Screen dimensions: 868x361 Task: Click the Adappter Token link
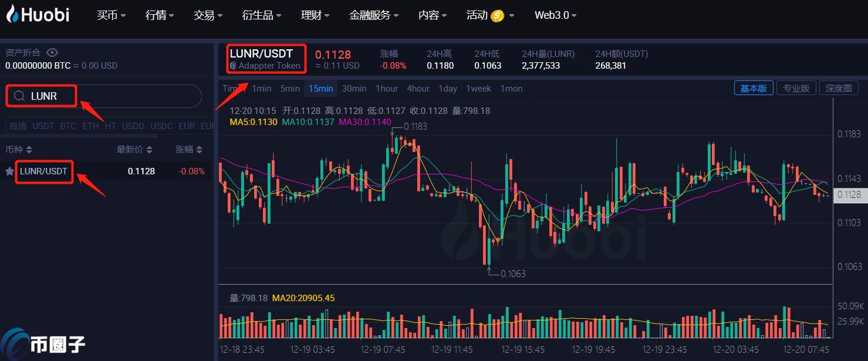(269, 66)
